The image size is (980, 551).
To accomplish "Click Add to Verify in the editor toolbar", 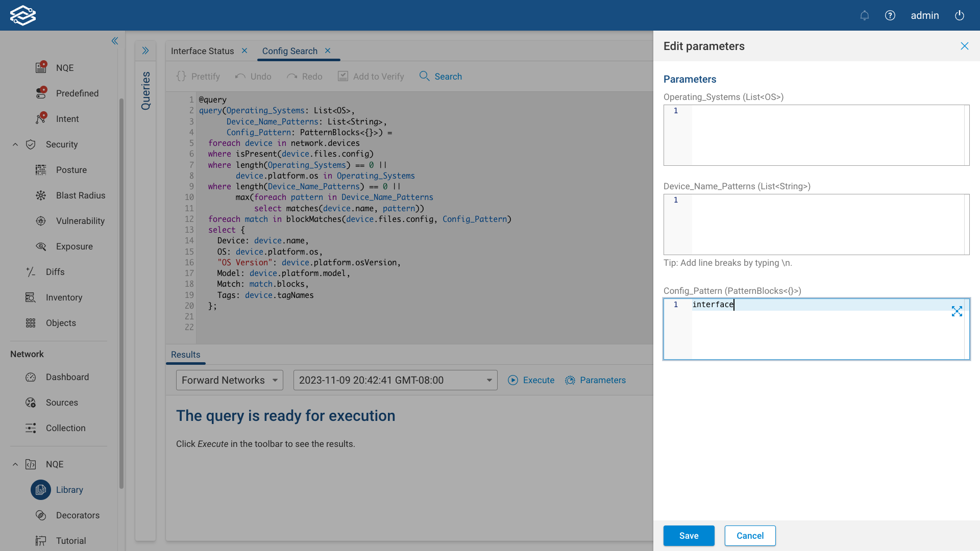I will pyautogui.click(x=371, y=76).
